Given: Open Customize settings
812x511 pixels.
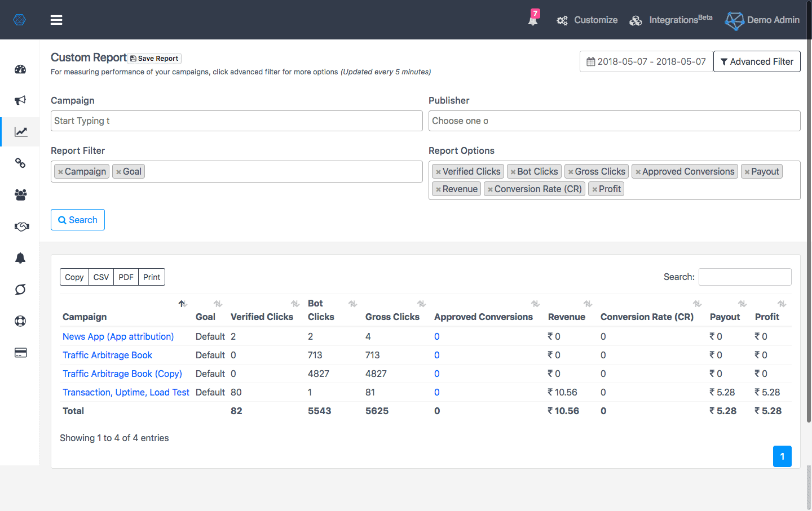Looking at the screenshot, I should [587, 20].
